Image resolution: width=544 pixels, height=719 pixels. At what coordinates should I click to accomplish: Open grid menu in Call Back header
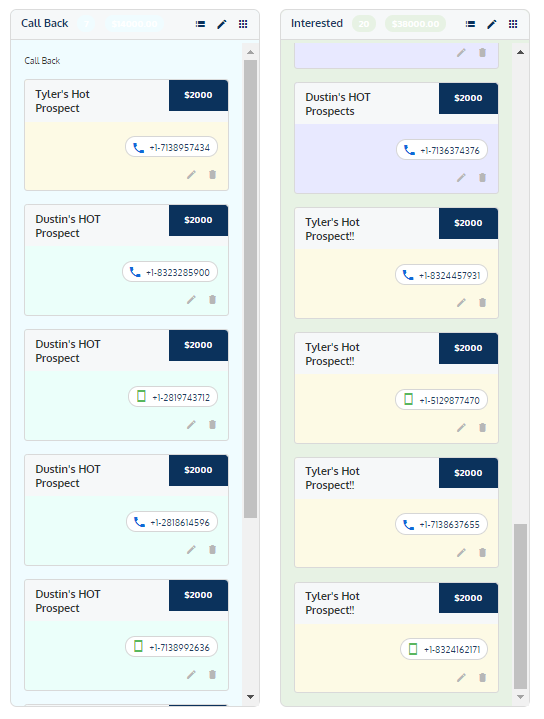tap(243, 24)
